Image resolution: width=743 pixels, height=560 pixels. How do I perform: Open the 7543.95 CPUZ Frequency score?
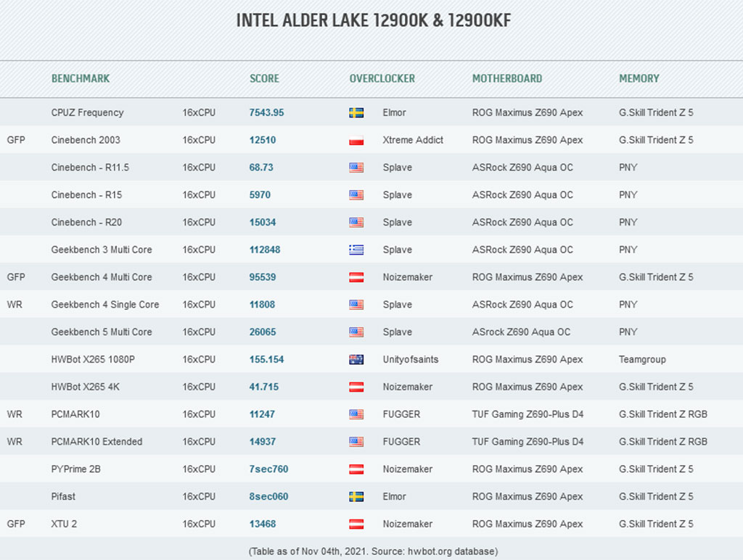[267, 112]
